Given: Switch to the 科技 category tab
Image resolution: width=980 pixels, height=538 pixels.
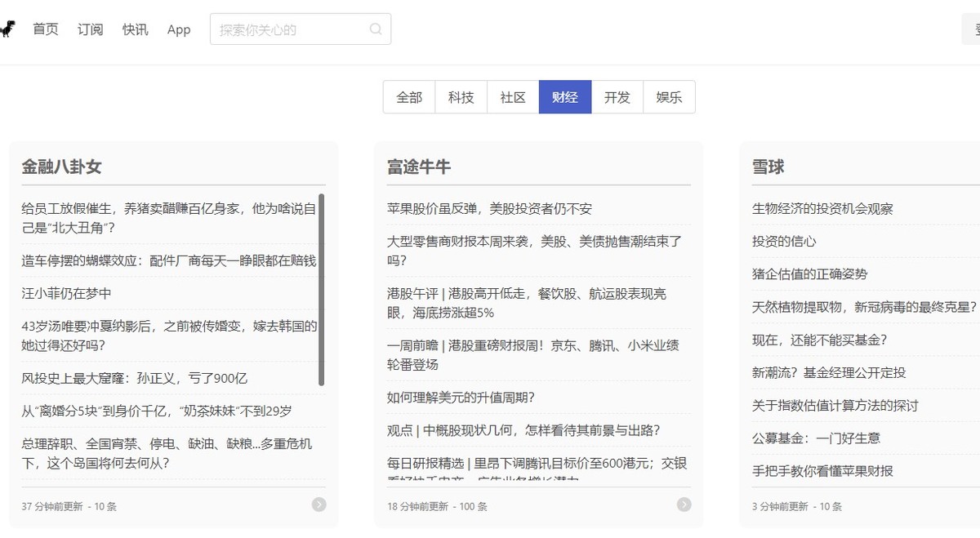Looking at the screenshot, I should tap(461, 97).
